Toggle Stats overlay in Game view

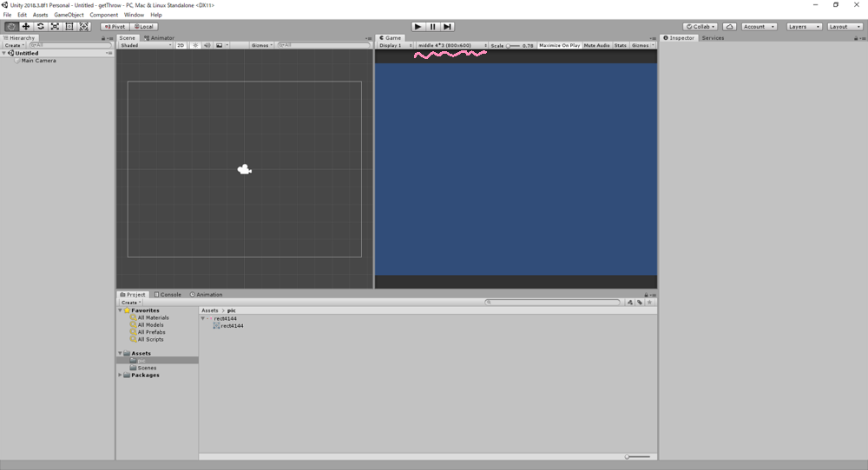point(621,45)
